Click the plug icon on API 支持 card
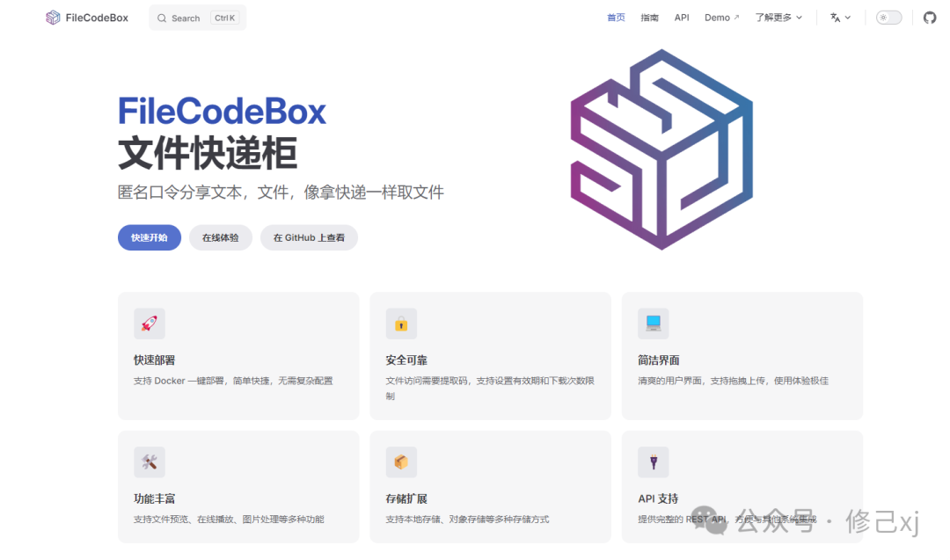 tap(653, 462)
